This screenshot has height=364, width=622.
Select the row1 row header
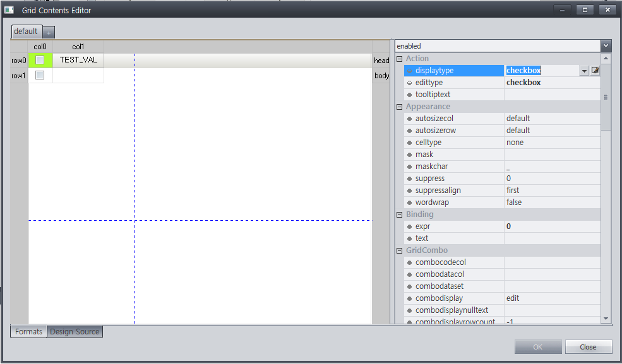pos(19,76)
